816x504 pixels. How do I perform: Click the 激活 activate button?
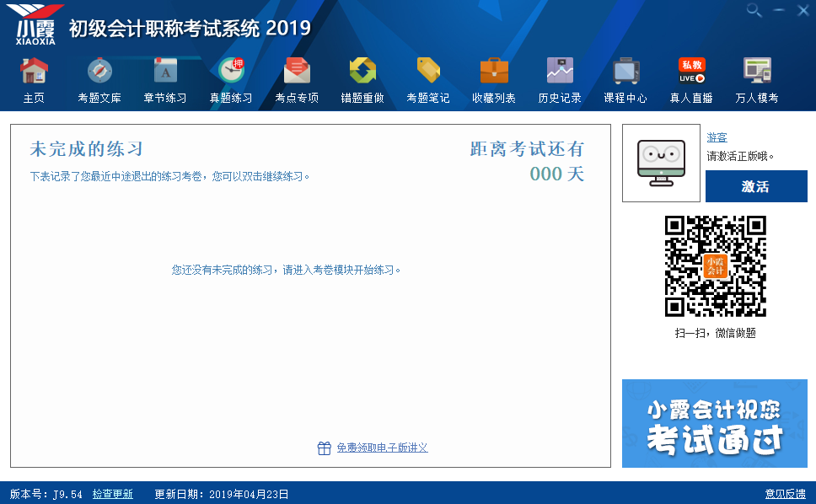[x=756, y=186]
